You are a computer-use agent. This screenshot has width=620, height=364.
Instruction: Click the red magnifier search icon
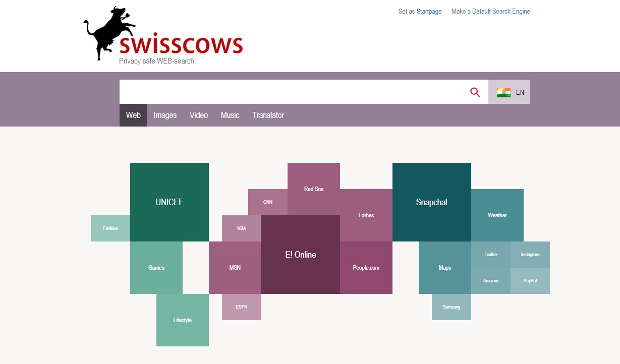tap(475, 92)
